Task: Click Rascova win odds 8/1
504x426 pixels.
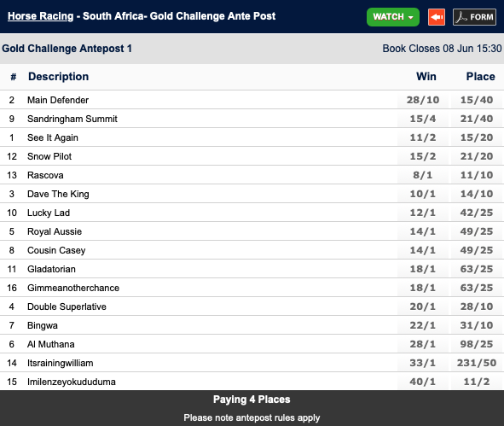Action: point(423,175)
